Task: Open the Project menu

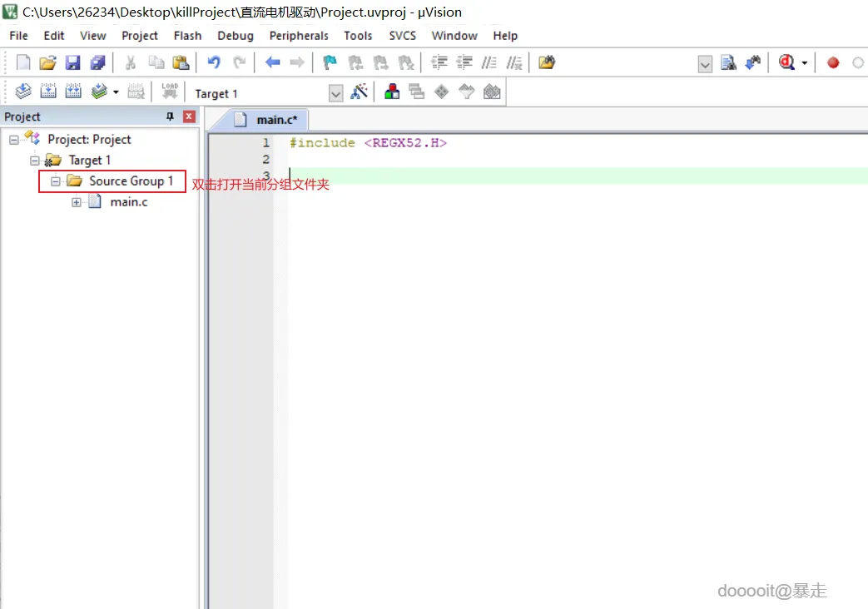Action: click(140, 36)
